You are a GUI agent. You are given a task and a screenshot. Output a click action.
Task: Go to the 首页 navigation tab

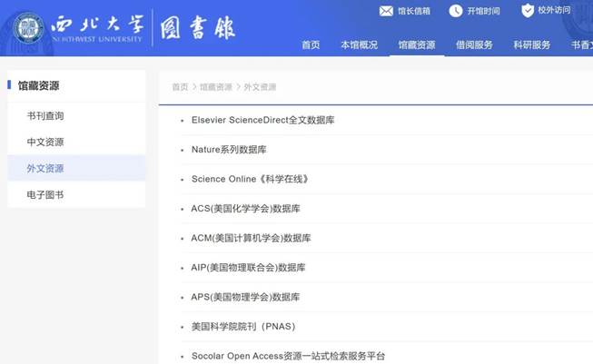pos(311,45)
